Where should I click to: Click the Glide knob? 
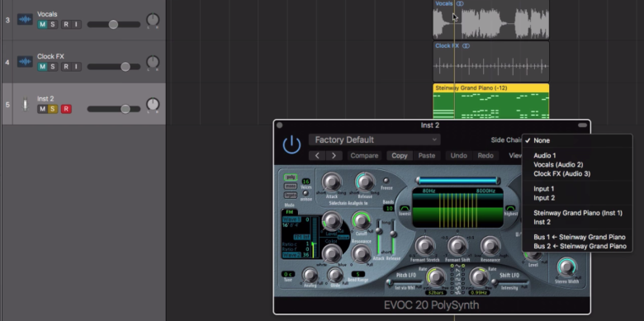click(x=334, y=275)
